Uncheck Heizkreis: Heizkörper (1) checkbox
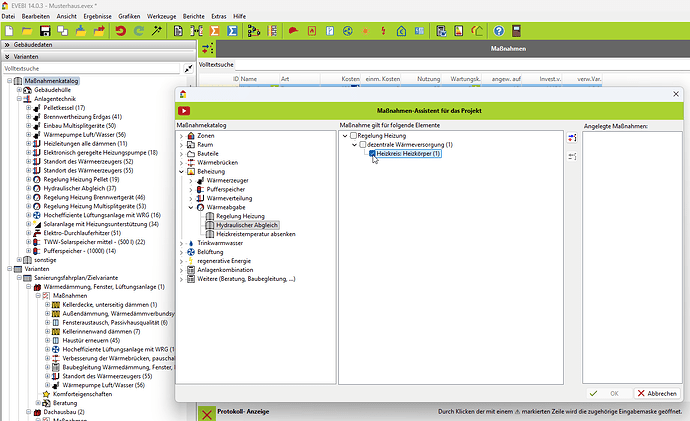 372,154
